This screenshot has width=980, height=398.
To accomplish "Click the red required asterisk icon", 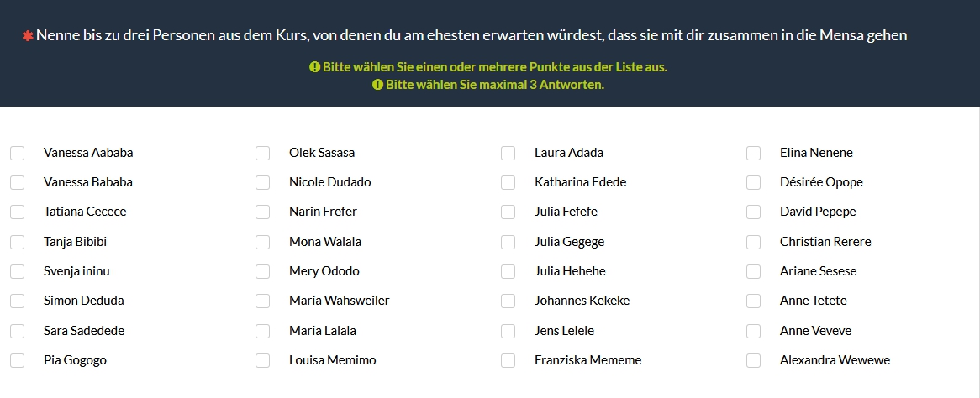I will [x=28, y=36].
